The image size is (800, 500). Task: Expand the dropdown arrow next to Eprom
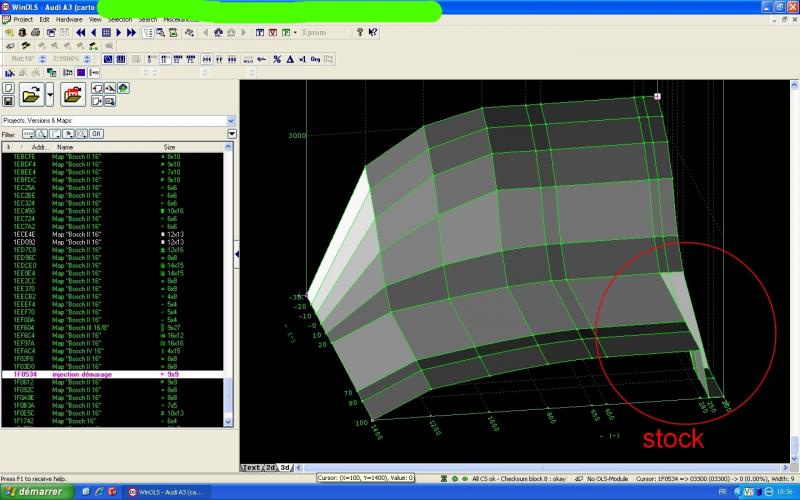[x=295, y=33]
